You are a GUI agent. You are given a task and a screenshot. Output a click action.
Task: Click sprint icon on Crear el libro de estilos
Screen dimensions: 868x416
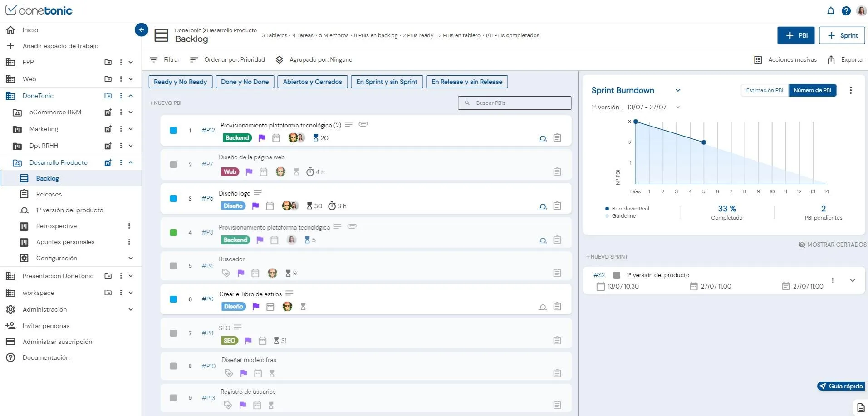(543, 307)
